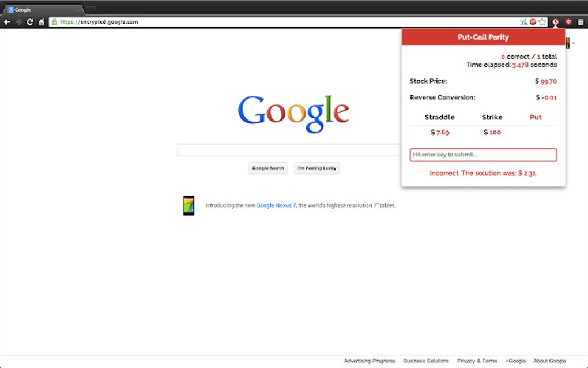
Task: Click the Google logo
Action: pyautogui.click(x=293, y=114)
